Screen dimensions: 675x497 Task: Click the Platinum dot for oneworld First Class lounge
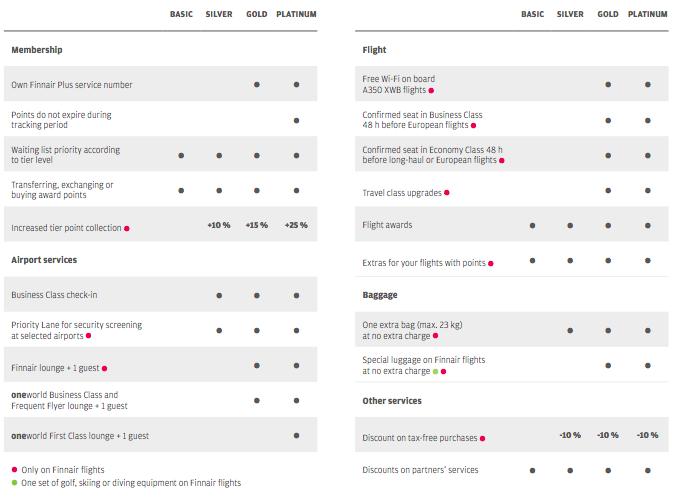296,435
